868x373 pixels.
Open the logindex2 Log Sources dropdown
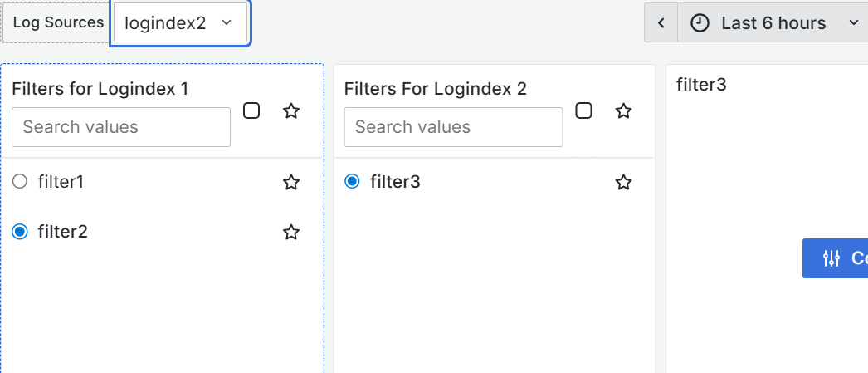coord(180,23)
